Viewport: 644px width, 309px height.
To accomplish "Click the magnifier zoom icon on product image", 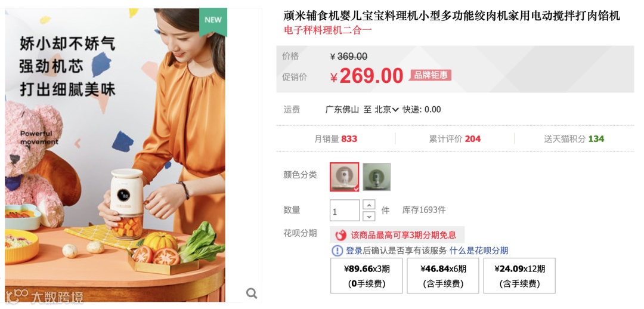I will click(x=252, y=293).
